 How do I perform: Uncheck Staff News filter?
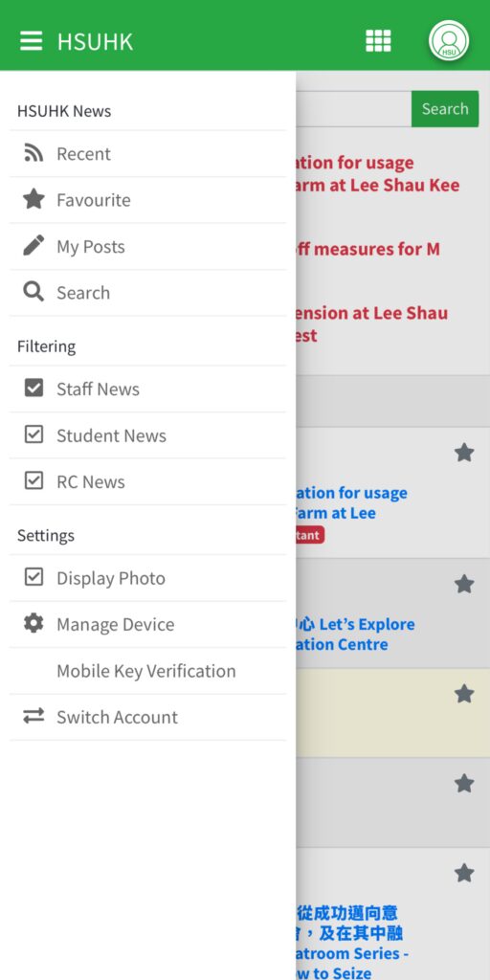[33, 389]
